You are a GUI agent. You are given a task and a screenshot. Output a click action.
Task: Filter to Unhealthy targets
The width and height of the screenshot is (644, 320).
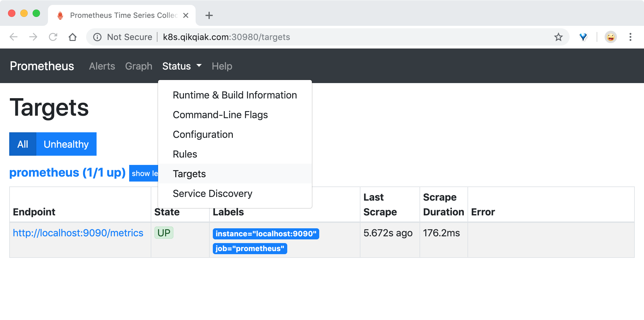[x=66, y=144]
